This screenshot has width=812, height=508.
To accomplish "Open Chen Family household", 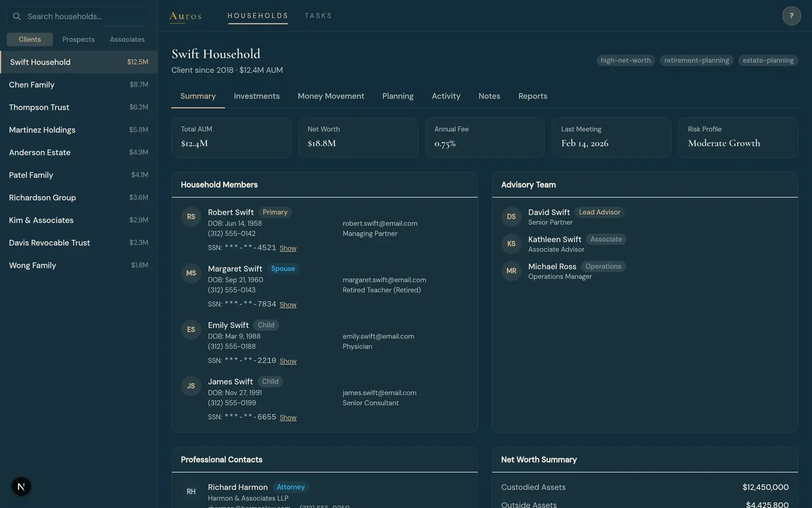I will pos(79,85).
